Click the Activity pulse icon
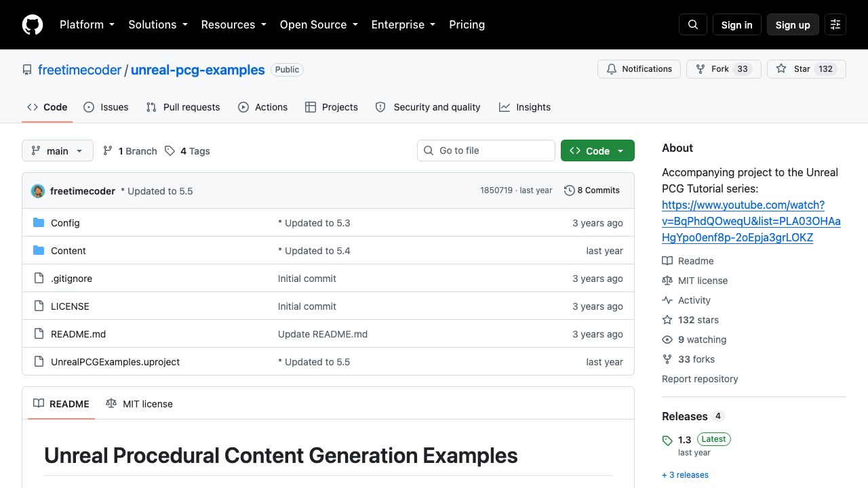 point(667,300)
